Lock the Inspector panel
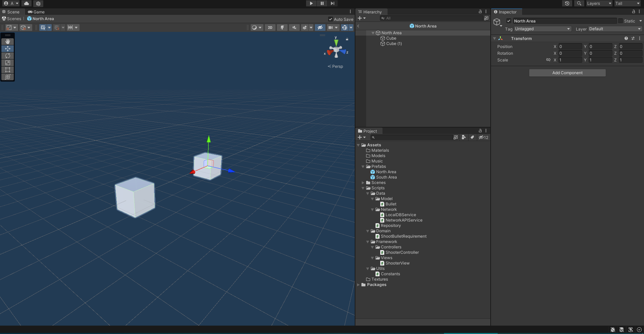Image resolution: width=644 pixels, height=334 pixels. [x=634, y=11]
